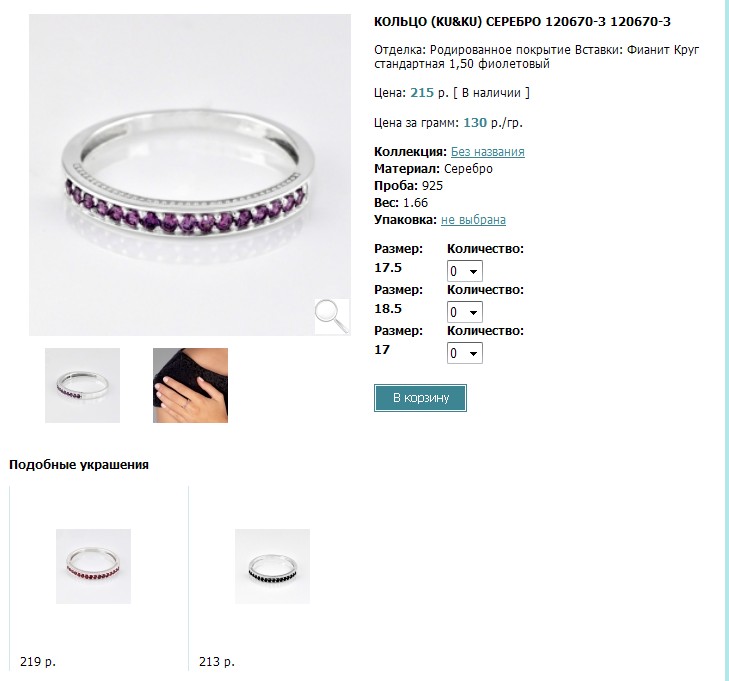Open similar red stone ring item

coord(93,566)
